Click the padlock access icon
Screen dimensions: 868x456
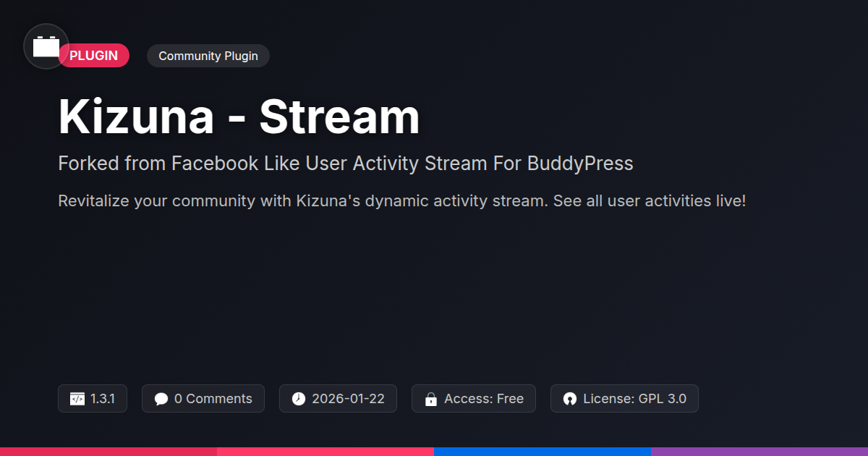(431, 399)
